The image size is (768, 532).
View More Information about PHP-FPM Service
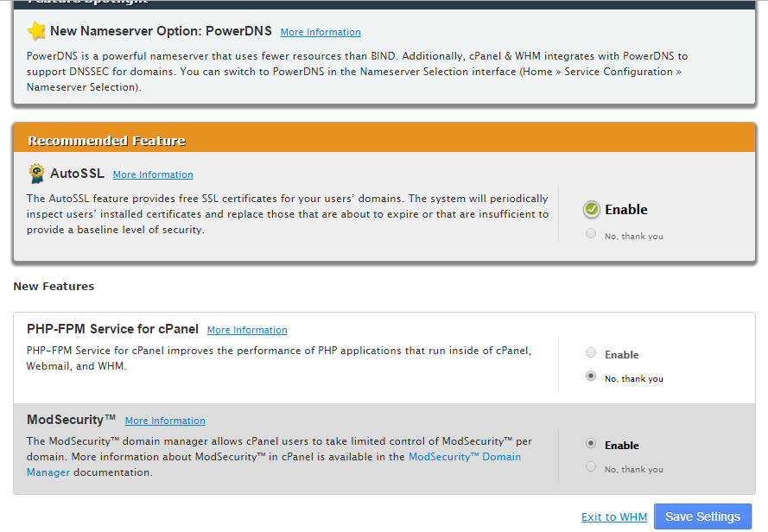[247, 330]
